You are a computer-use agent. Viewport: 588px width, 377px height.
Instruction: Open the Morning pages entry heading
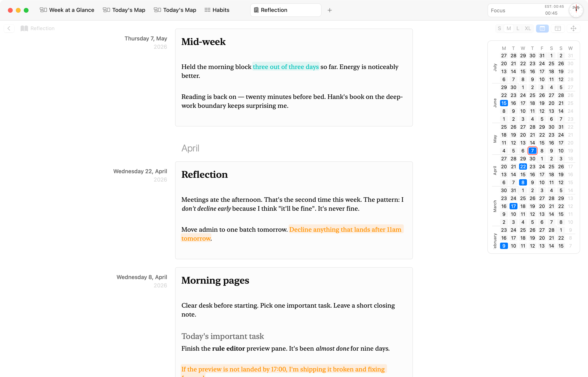tap(215, 280)
